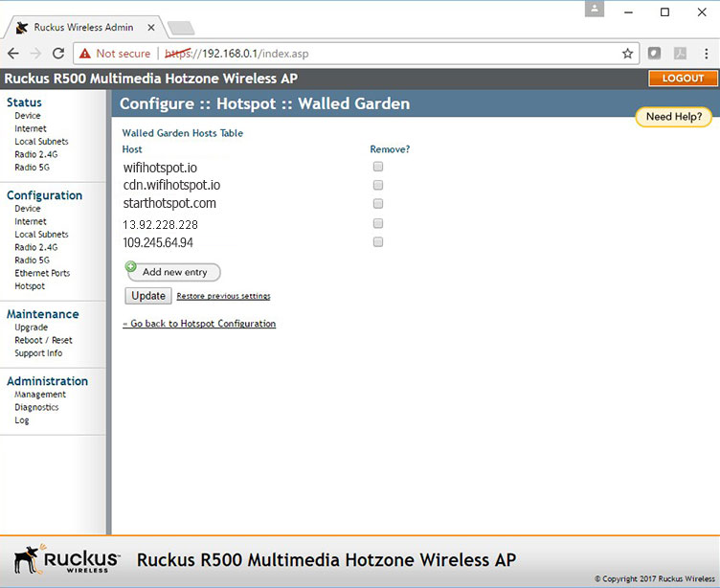Click the Chrome user profile icon
Screen dimensions: 720x588
[x=596, y=10]
